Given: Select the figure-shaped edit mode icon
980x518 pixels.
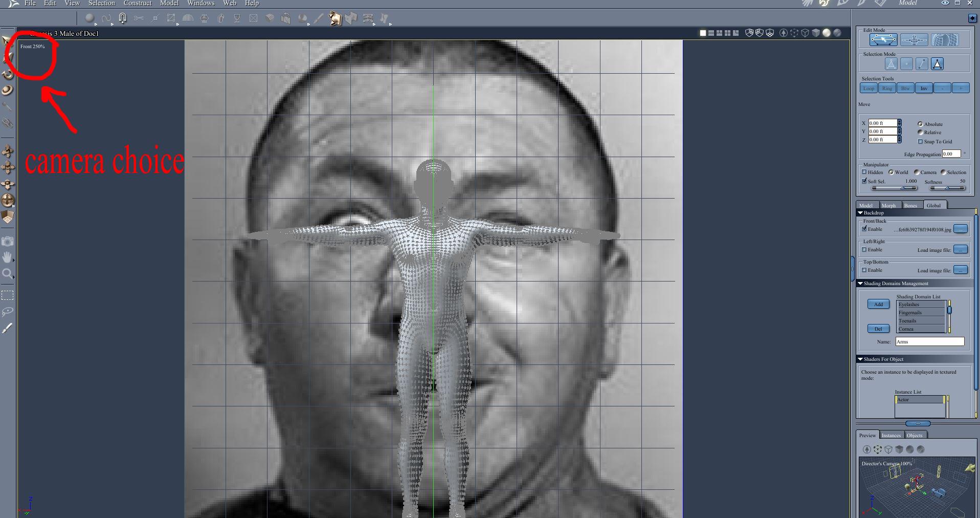Looking at the screenshot, I should 914,39.
